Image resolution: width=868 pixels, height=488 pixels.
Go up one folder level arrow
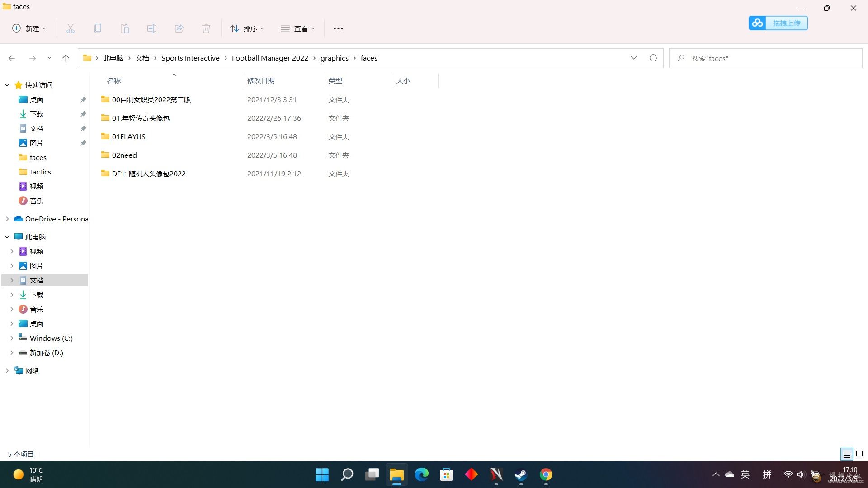click(x=66, y=58)
